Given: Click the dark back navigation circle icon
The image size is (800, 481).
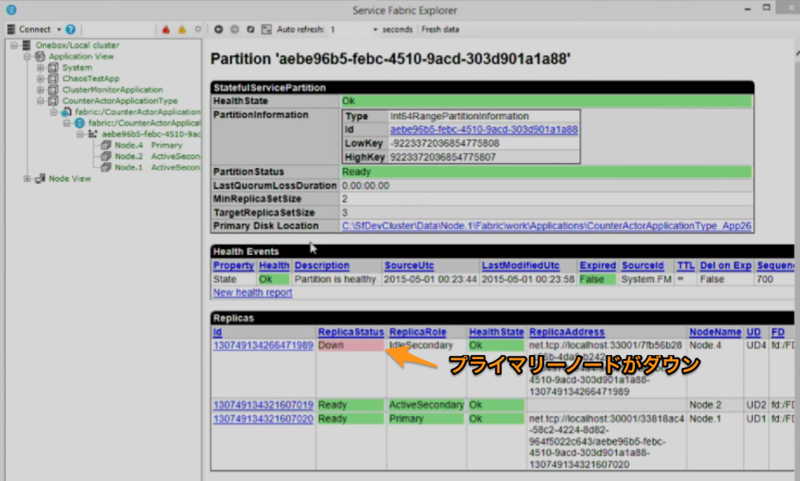Looking at the screenshot, I should [218, 29].
